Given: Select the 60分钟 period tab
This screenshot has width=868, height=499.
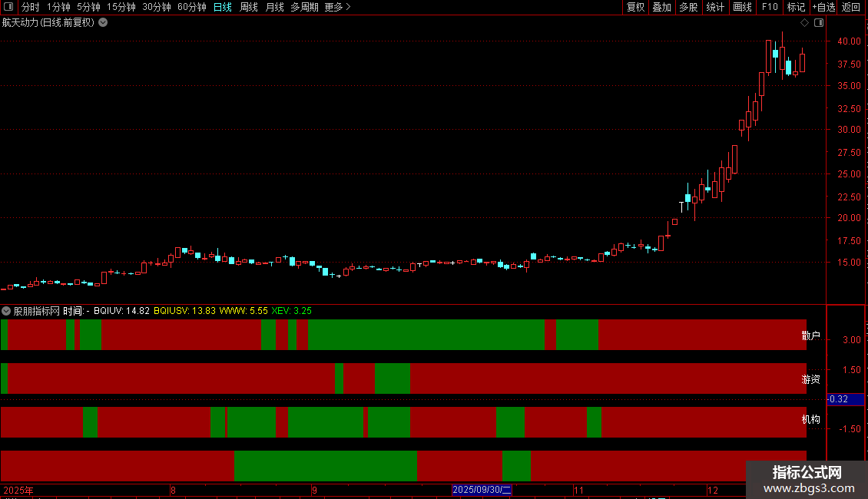Looking at the screenshot, I should coord(191,7).
